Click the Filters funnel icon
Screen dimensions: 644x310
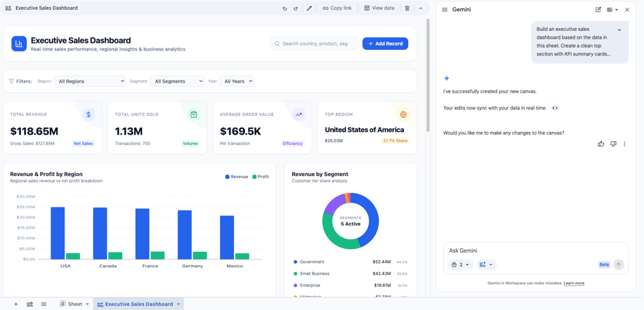coord(11,81)
